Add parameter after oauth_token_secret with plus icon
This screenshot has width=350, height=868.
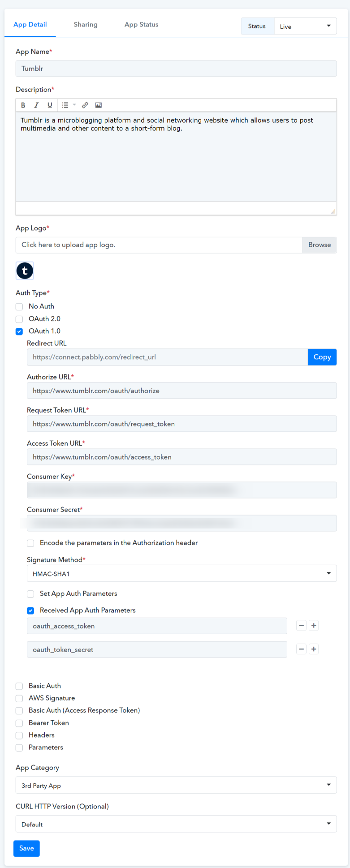(314, 649)
